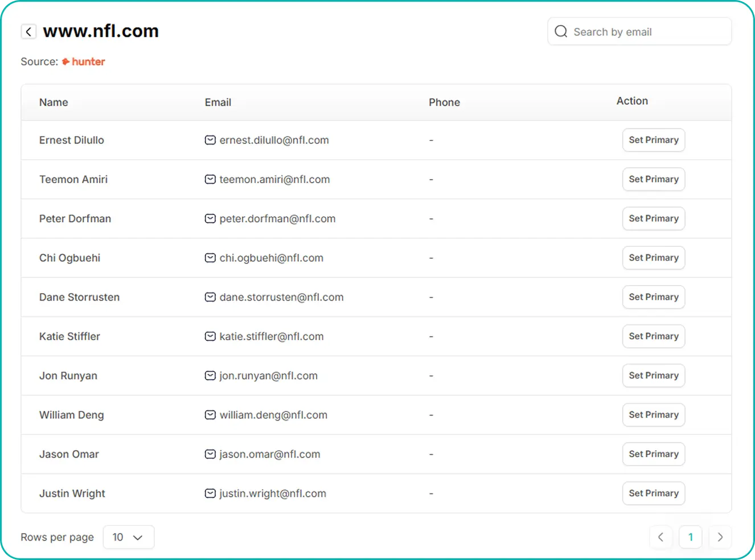Go back using the arrow beside www.nfl.com
The height and width of the screenshot is (560, 755).
point(28,31)
